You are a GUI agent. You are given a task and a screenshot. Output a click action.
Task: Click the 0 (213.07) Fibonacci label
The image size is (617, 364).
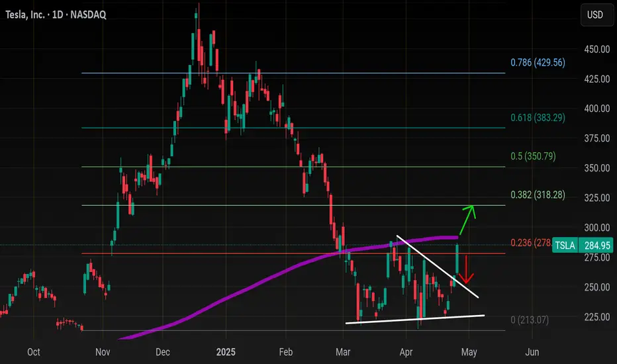click(530, 320)
